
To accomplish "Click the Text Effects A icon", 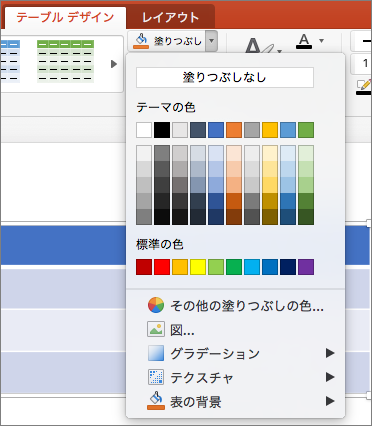I will [x=260, y=46].
